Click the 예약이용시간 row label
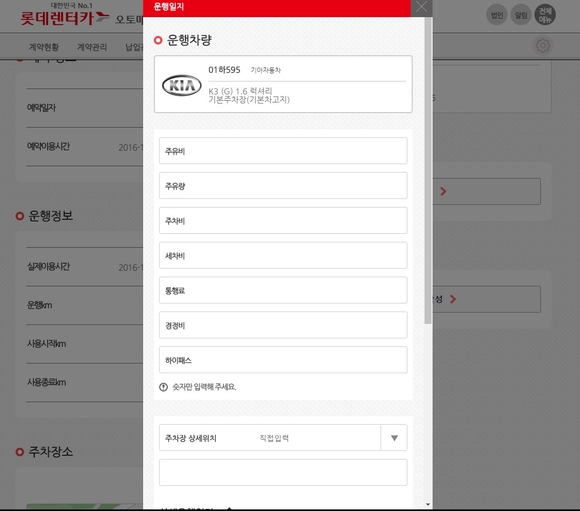Image resolution: width=580 pixels, height=511 pixels. 48,147
